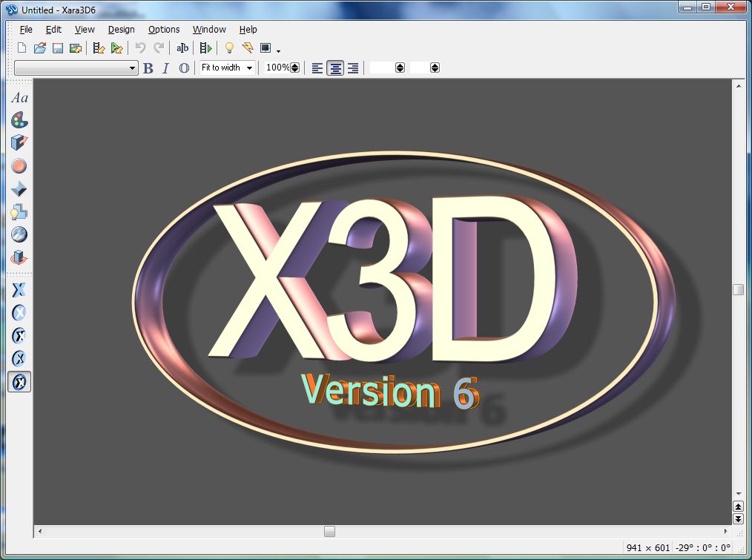Open an existing file

40,48
